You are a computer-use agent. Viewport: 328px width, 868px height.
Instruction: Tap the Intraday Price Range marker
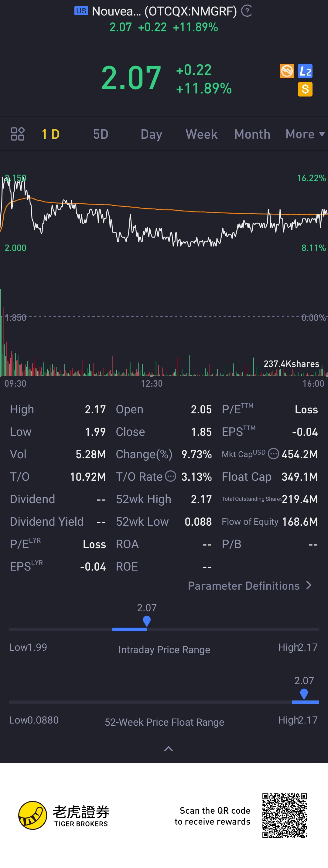pos(147,620)
